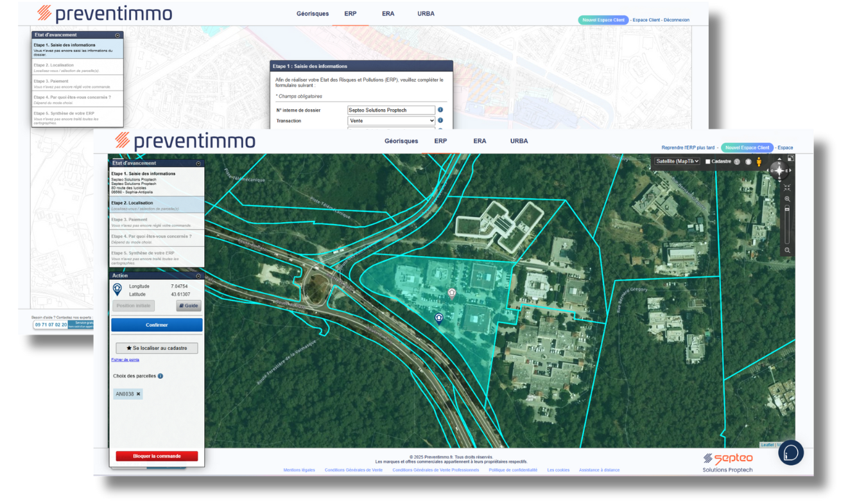Zoom out with the magnifier minus icon
This screenshot has height=504, width=857.
click(787, 250)
